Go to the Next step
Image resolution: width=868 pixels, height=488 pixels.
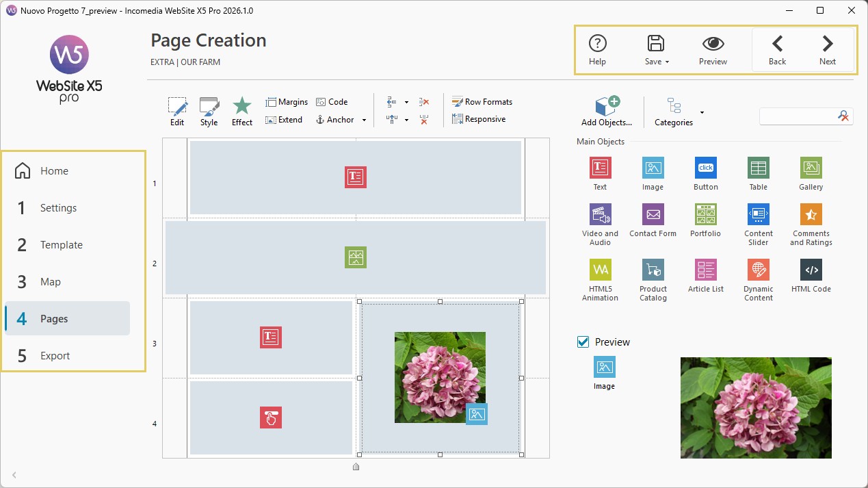tap(828, 49)
